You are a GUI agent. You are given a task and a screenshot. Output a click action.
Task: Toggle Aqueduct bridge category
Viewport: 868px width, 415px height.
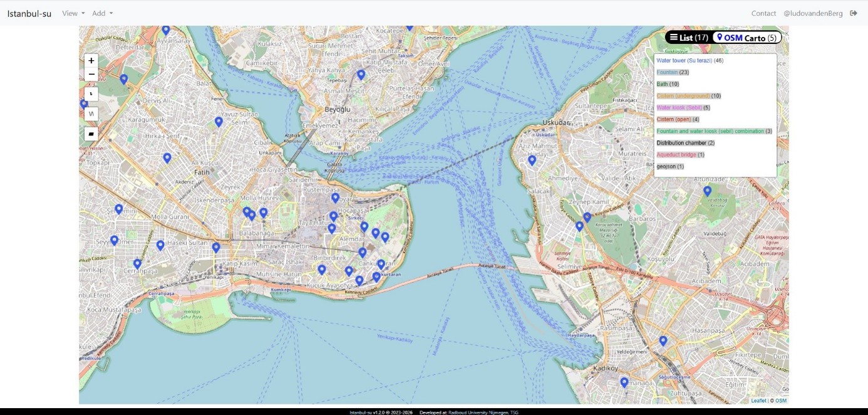click(680, 155)
